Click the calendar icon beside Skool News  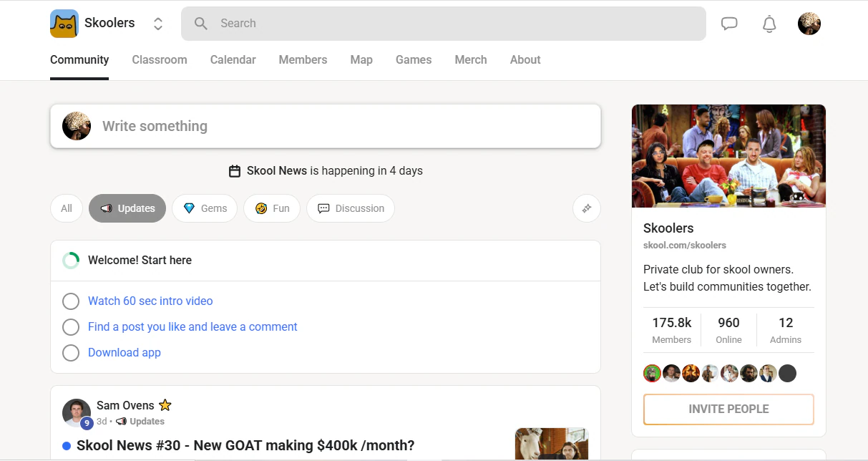(235, 171)
